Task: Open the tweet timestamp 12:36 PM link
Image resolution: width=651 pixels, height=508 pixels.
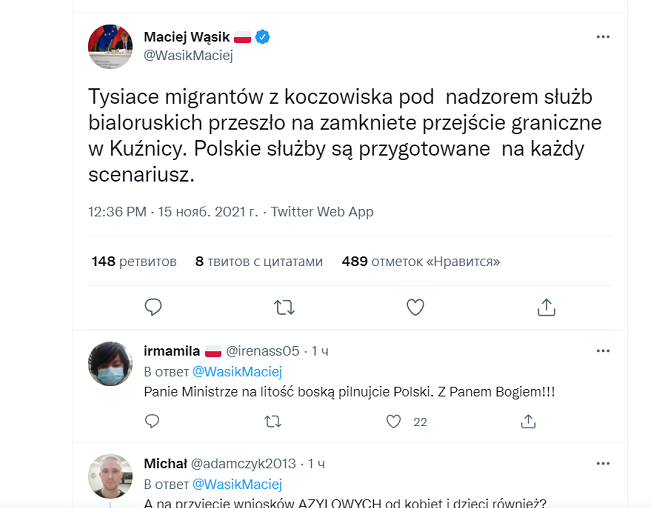Action: 118,212
